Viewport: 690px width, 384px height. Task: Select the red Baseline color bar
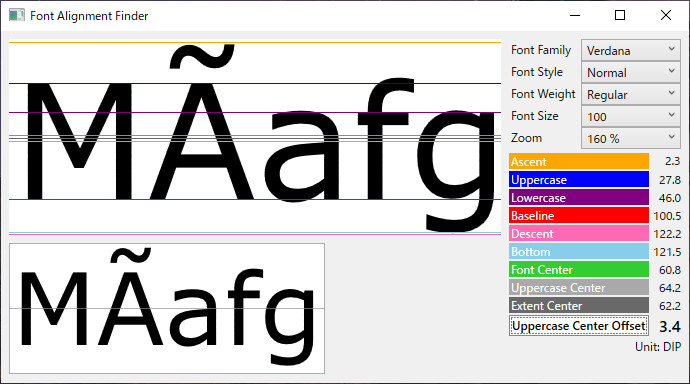[x=579, y=216]
